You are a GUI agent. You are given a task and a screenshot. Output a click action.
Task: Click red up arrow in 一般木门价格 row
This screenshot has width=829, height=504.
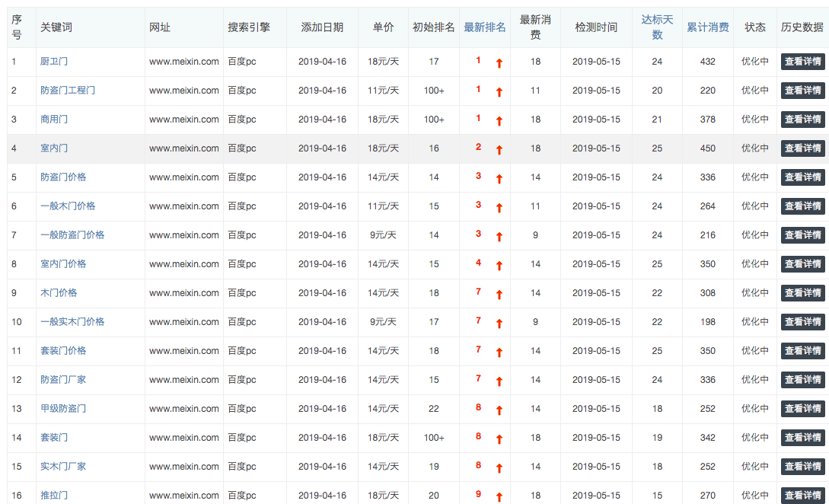pyautogui.click(x=499, y=208)
